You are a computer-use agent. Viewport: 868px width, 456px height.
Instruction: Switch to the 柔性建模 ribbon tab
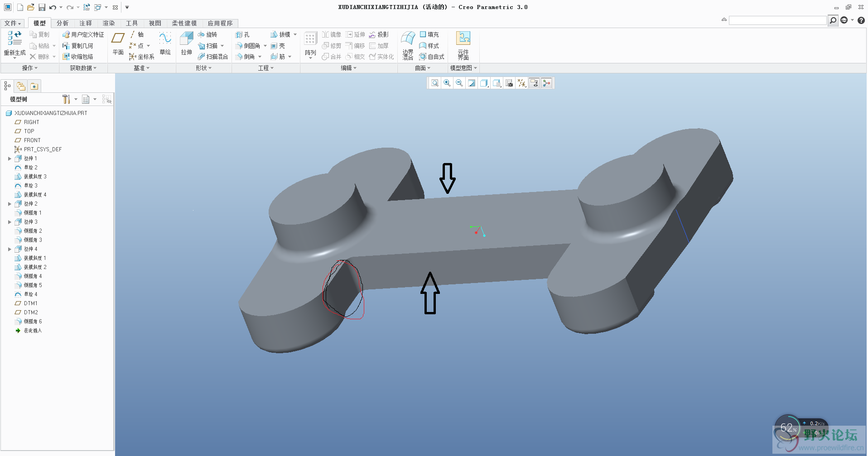pyautogui.click(x=184, y=23)
